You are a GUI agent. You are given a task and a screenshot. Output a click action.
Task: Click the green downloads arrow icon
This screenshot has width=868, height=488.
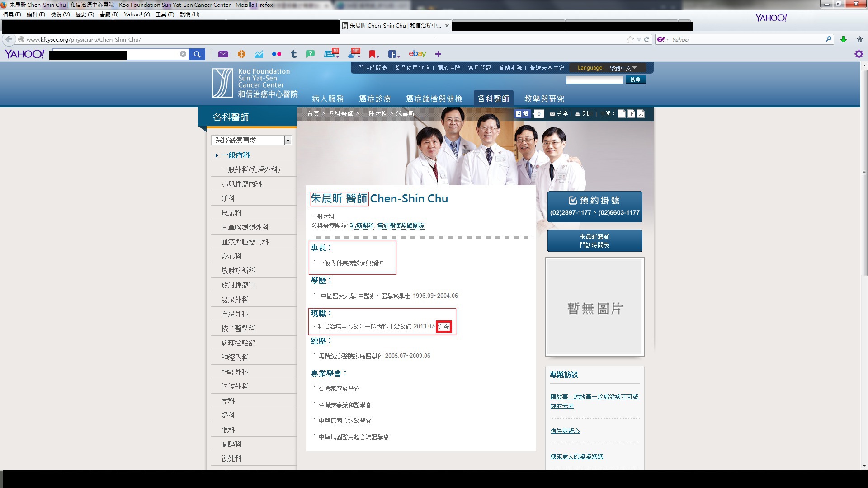843,39
